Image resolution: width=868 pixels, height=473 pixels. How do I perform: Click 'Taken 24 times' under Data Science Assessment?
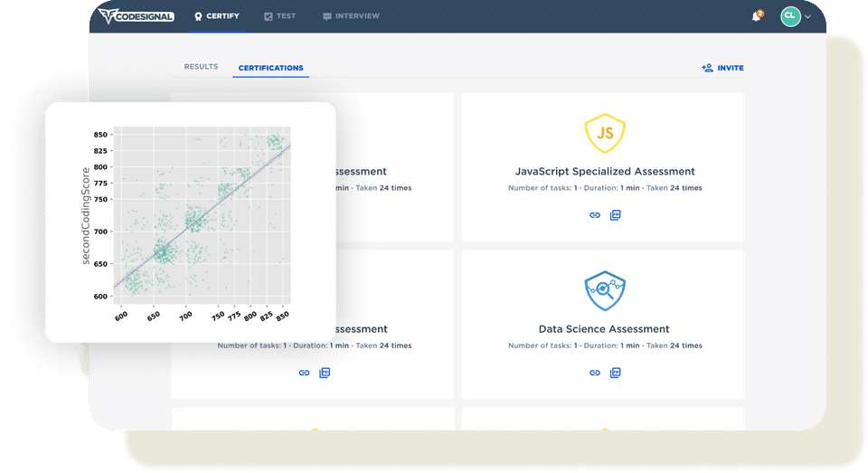click(675, 345)
